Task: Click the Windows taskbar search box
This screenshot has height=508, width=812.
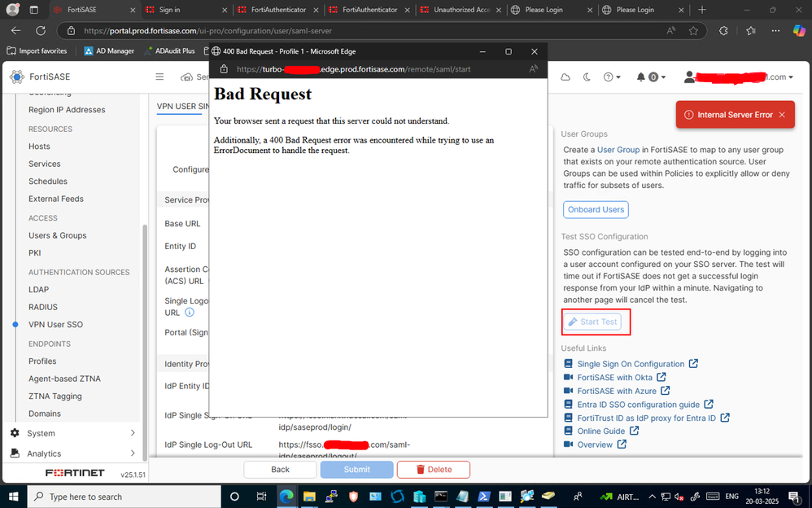Action: 124,496
